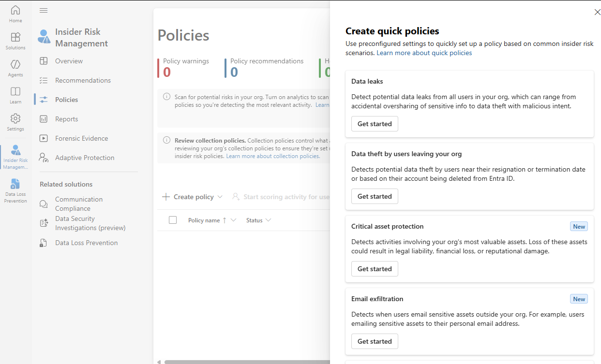Click sidebar Data Loss Prevention document icon
Viewport: 601px width, 364px height.
coord(44,243)
